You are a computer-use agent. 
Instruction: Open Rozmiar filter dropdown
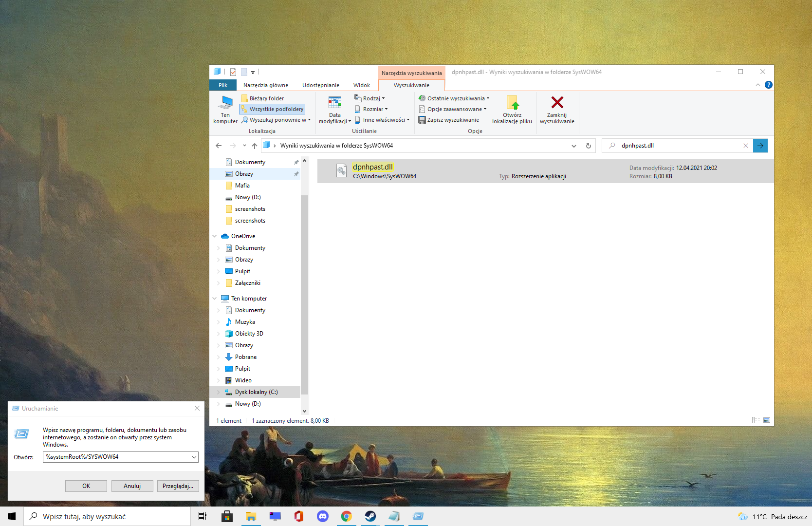[371, 109]
